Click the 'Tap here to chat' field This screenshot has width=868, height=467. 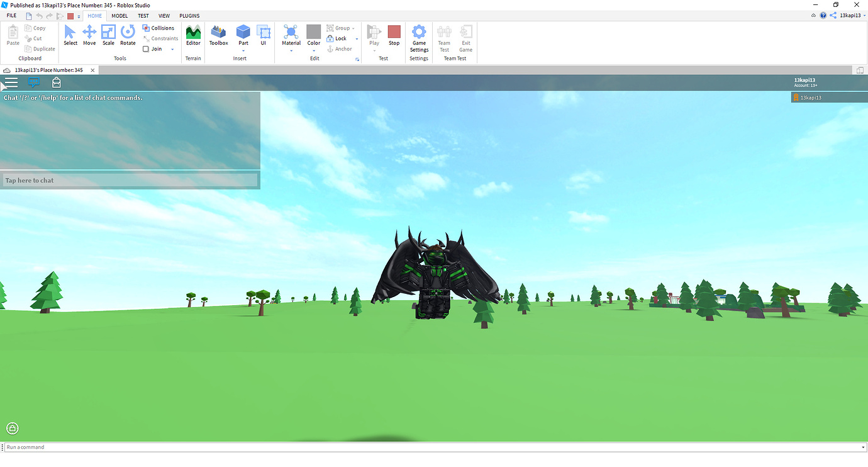pyautogui.click(x=130, y=181)
